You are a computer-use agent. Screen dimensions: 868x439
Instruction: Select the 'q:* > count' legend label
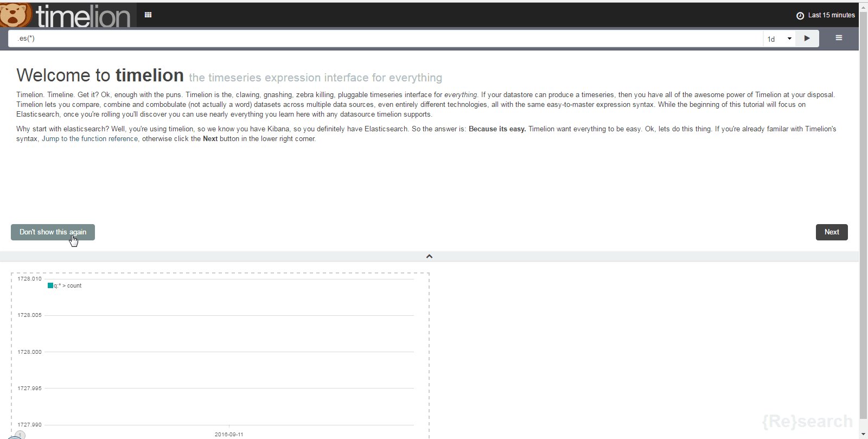click(x=68, y=286)
